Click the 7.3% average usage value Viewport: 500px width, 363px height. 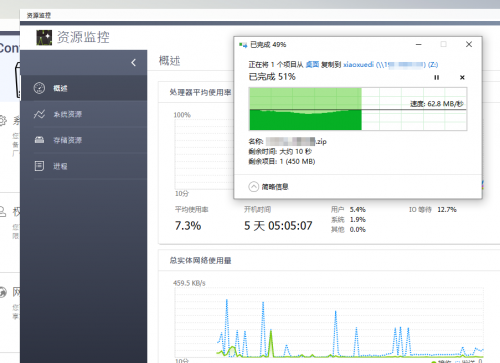pos(188,226)
